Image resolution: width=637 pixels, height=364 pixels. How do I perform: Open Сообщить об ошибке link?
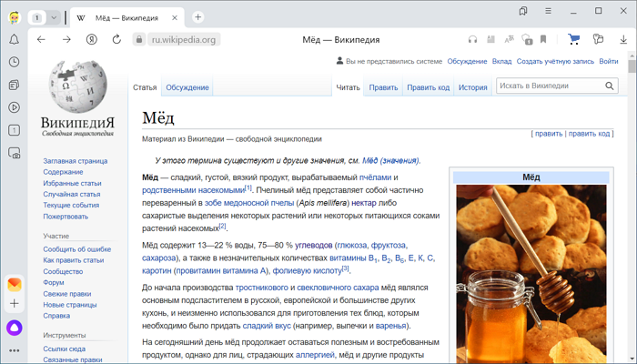pyautogui.click(x=76, y=249)
